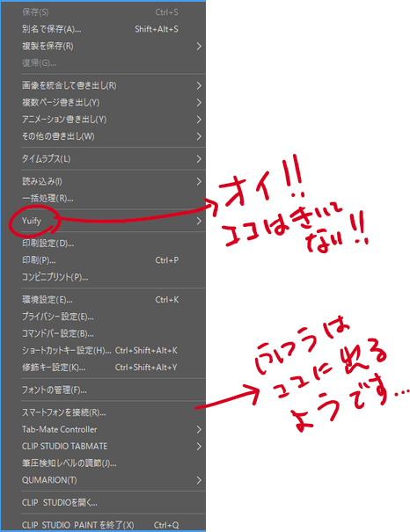The image size is (410, 532).
Task: Expand arrow beside Yuify entry
Action: [199, 221]
